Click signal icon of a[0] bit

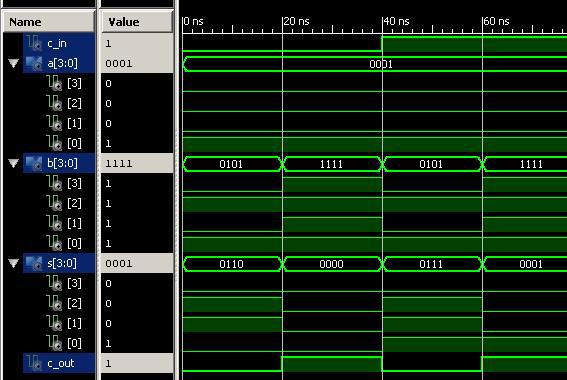pyautogui.click(x=55, y=143)
